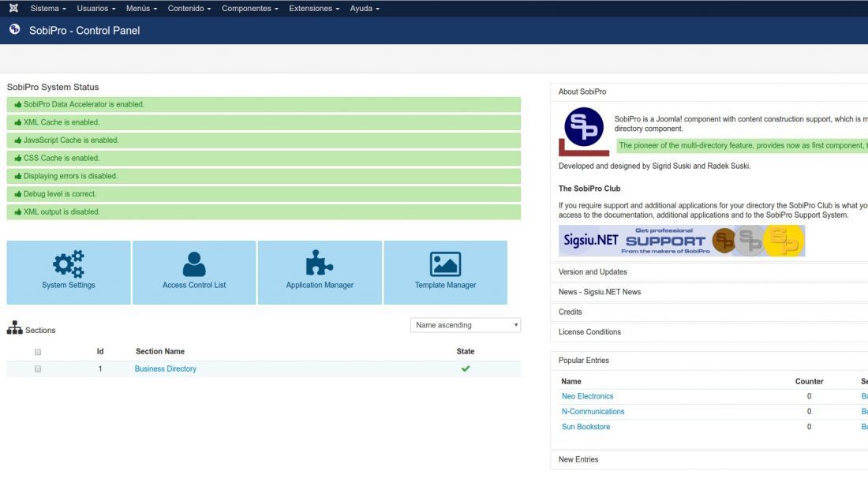Click the Id column header

(100, 352)
